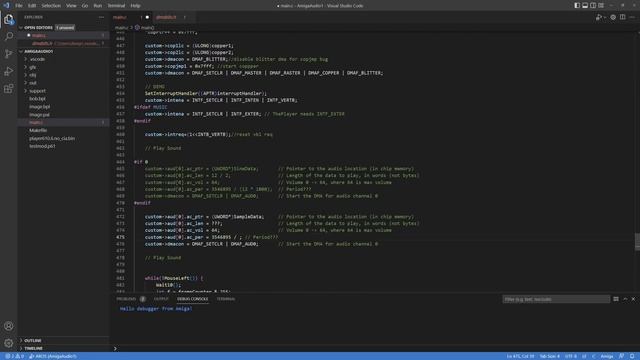Open the Manage gear icon

[9, 343]
